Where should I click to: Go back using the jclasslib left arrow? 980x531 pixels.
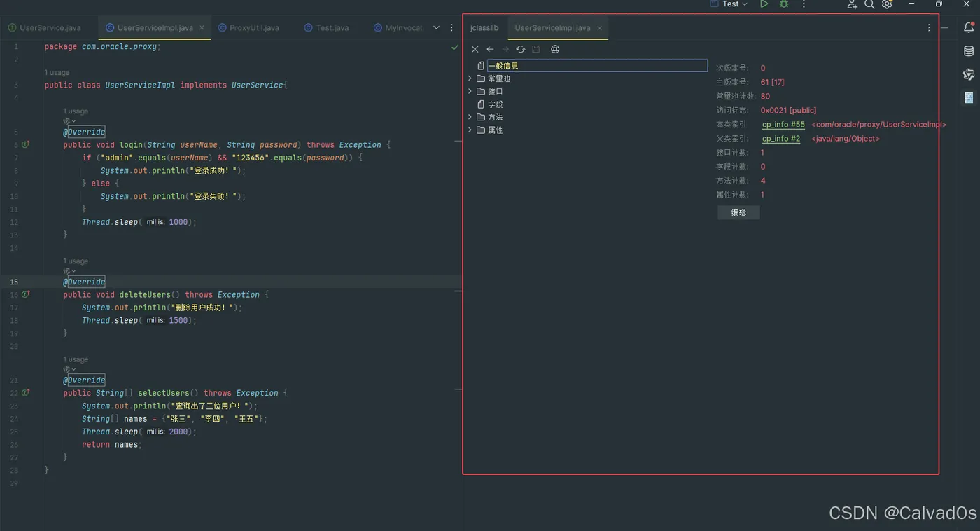coord(490,49)
